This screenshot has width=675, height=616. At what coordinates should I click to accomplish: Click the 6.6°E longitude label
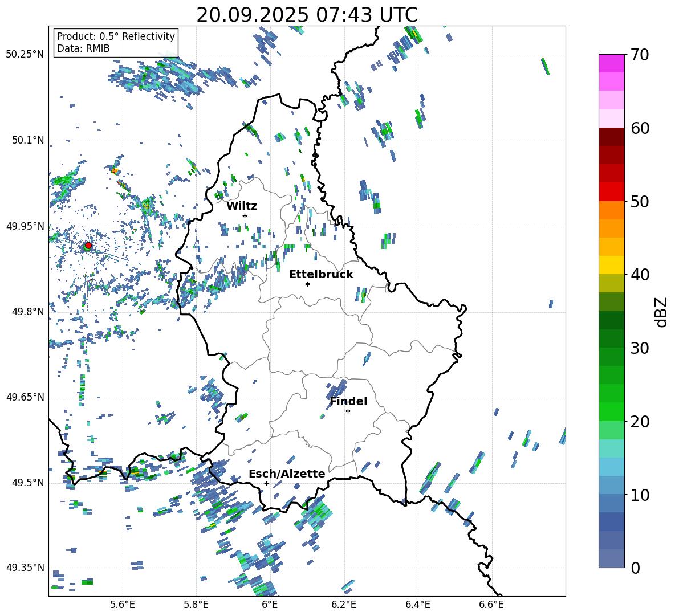[x=491, y=605]
